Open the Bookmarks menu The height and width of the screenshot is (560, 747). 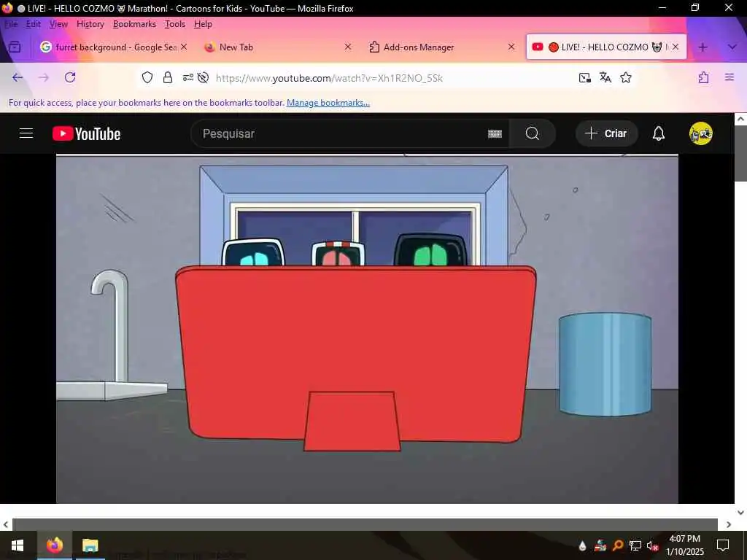coord(134,24)
